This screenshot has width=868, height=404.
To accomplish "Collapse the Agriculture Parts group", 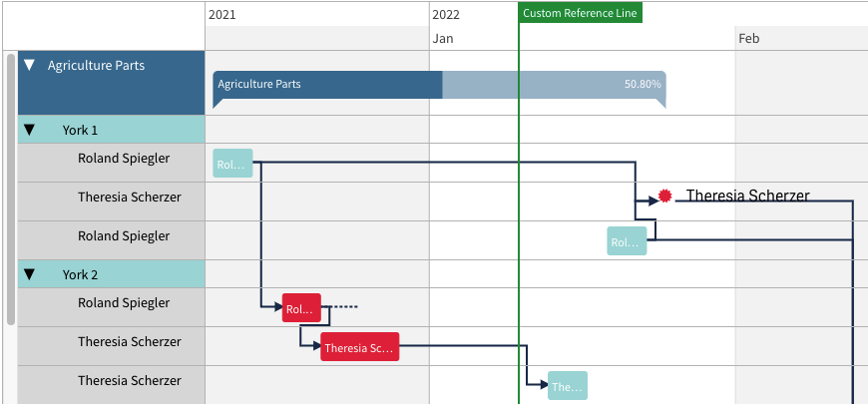I will (29, 65).
